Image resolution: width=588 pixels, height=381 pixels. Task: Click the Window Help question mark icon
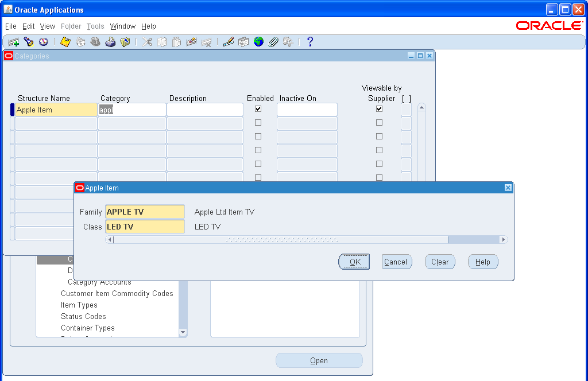tap(310, 42)
